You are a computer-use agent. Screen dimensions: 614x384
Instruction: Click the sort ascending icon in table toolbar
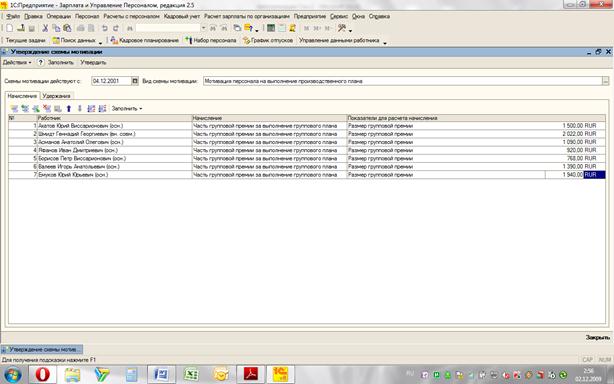click(91, 108)
